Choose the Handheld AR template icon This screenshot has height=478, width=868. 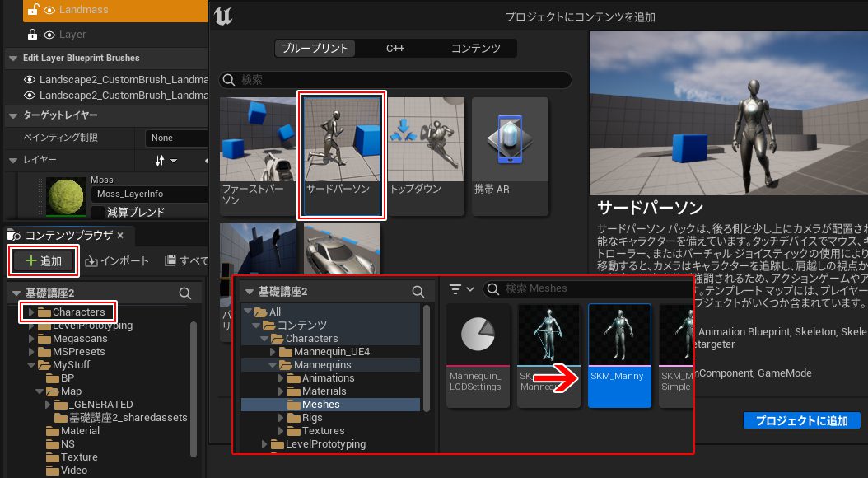[x=509, y=140]
